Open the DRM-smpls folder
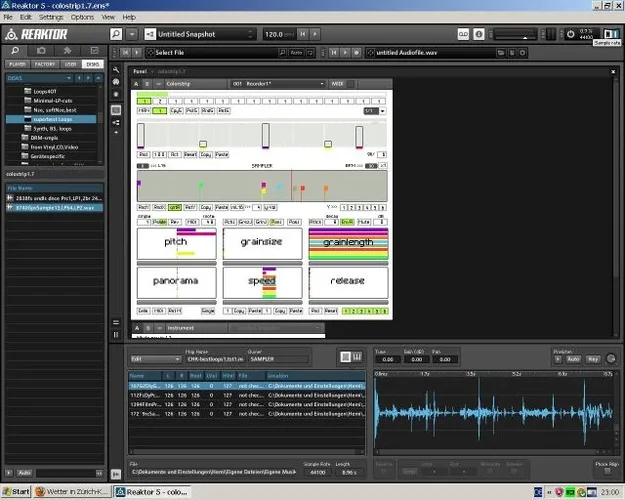 pyautogui.click(x=44, y=138)
